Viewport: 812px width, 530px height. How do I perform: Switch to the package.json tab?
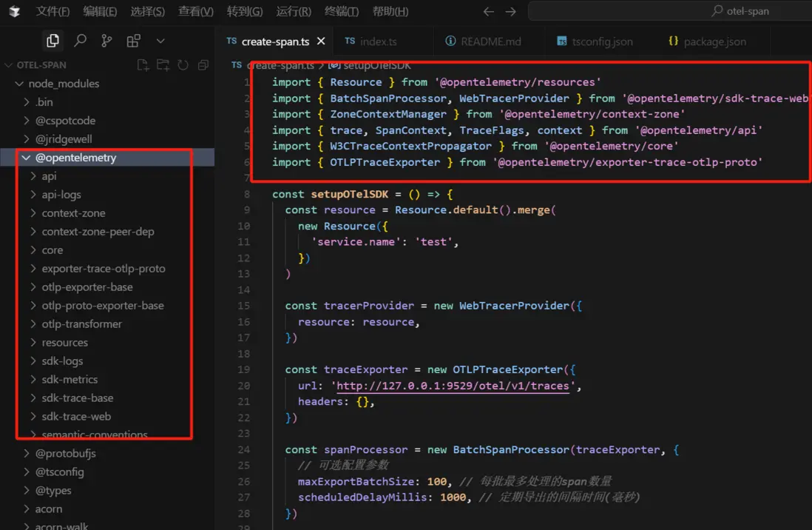tap(714, 41)
